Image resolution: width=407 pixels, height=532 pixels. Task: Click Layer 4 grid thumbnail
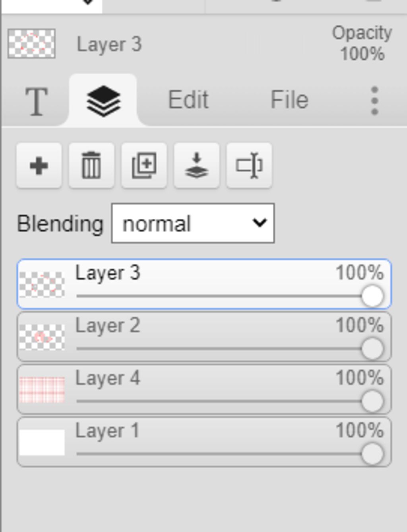[42, 390]
